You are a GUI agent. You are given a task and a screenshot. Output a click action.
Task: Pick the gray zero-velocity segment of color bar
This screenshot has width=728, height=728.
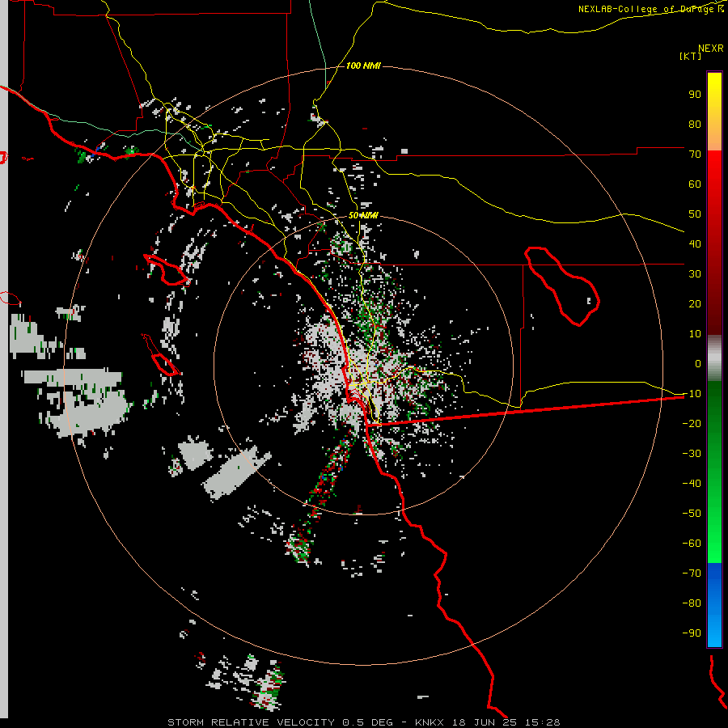[714, 358]
